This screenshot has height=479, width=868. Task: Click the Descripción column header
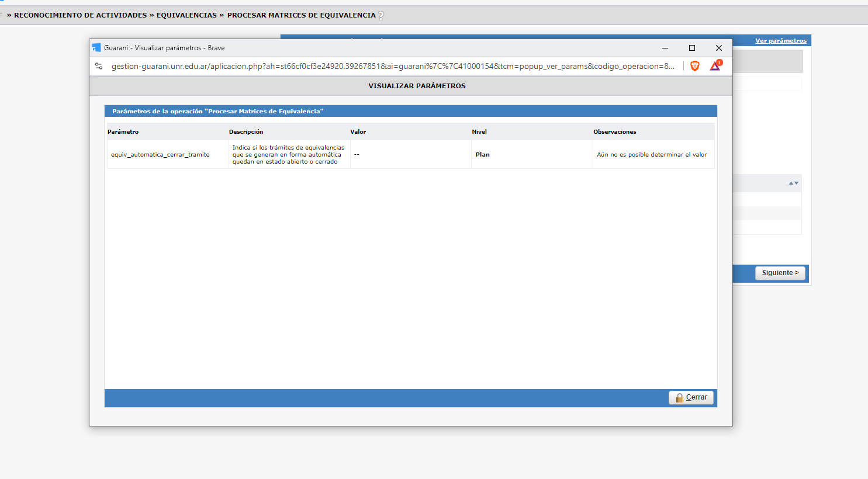click(x=246, y=132)
